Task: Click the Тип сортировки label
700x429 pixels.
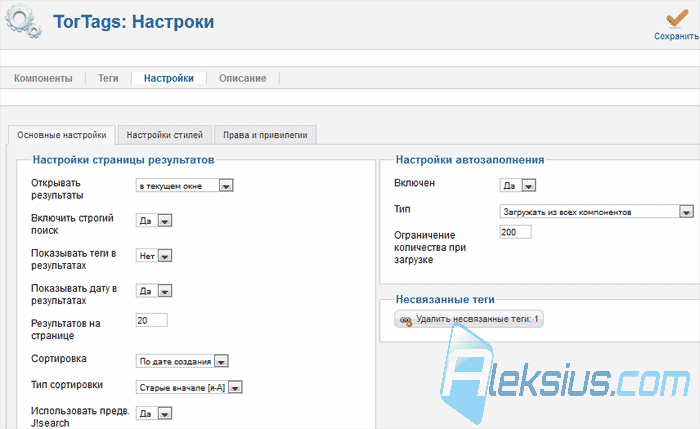Action: [x=67, y=385]
